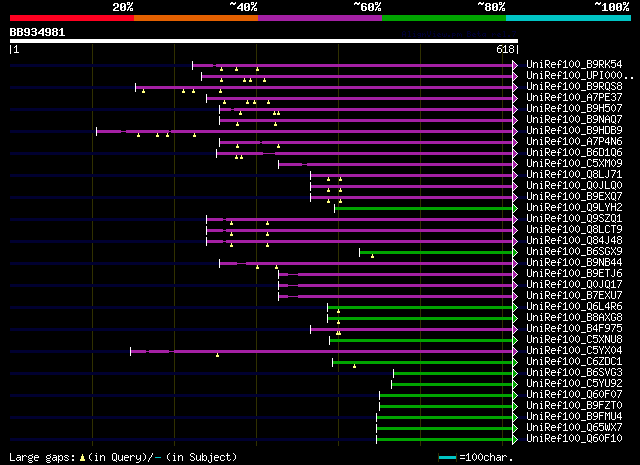The height and width of the screenshot is (465, 640).
Task: Click the yellow in-Query gap marker in legend
Action: click(82, 458)
